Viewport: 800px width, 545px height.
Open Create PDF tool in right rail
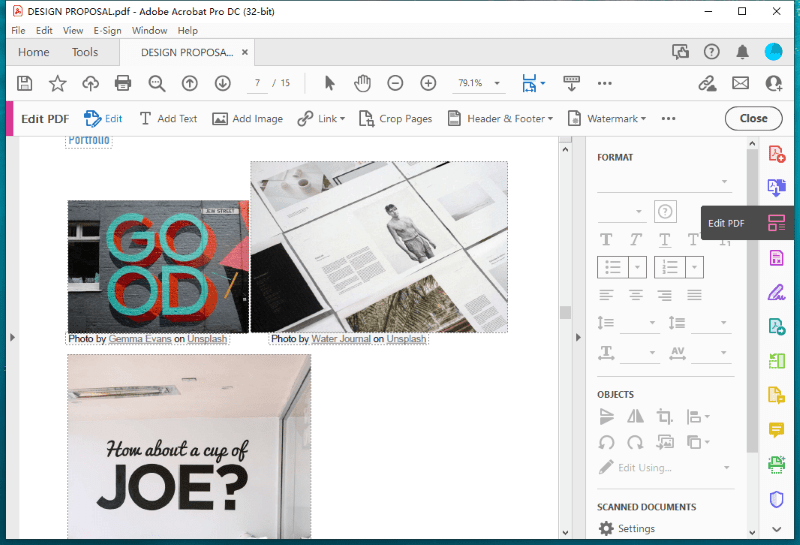click(x=777, y=154)
